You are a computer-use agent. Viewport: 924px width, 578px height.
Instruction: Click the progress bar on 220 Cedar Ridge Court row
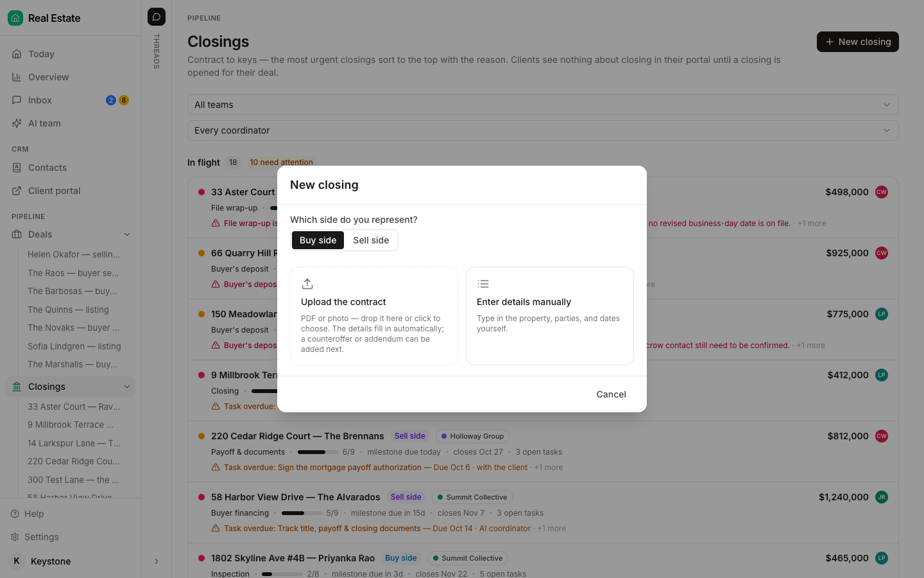[318, 452]
